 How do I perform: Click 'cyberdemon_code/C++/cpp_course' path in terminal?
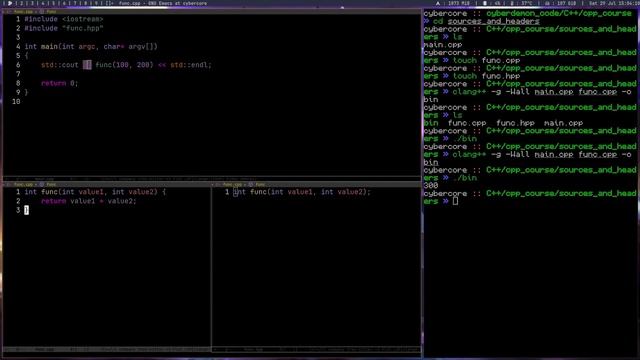coord(559,13)
